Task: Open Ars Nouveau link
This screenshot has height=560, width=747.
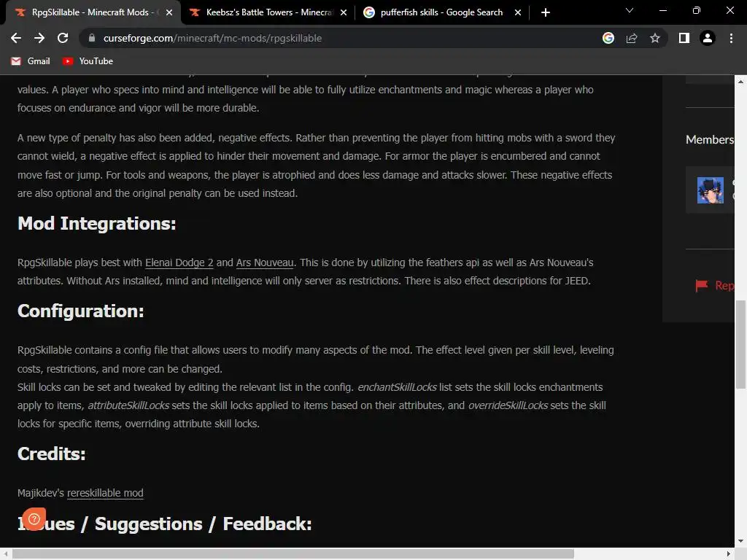Action: (x=265, y=262)
